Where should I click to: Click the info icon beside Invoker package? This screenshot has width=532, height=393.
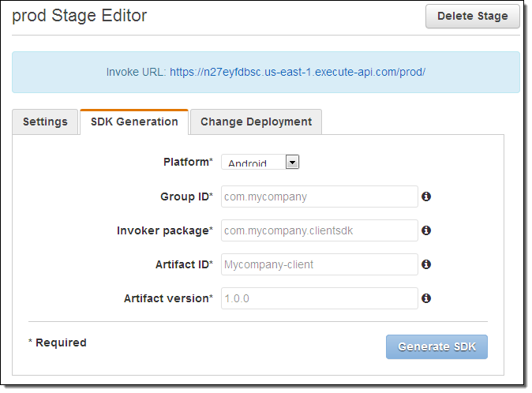click(x=426, y=230)
